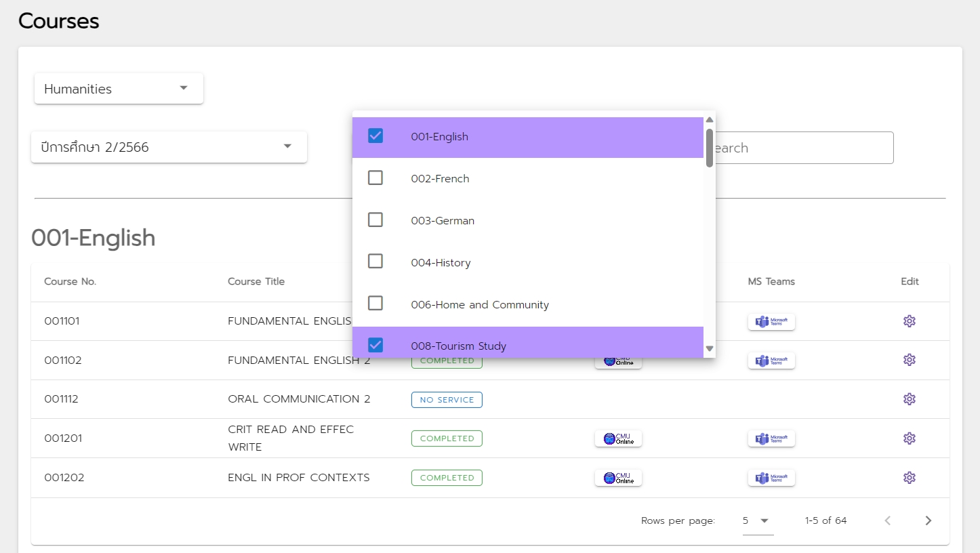Click the NO SERVICE status badge
Image resolution: width=980 pixels, height=553 pixels.
[x=447, y=400]
